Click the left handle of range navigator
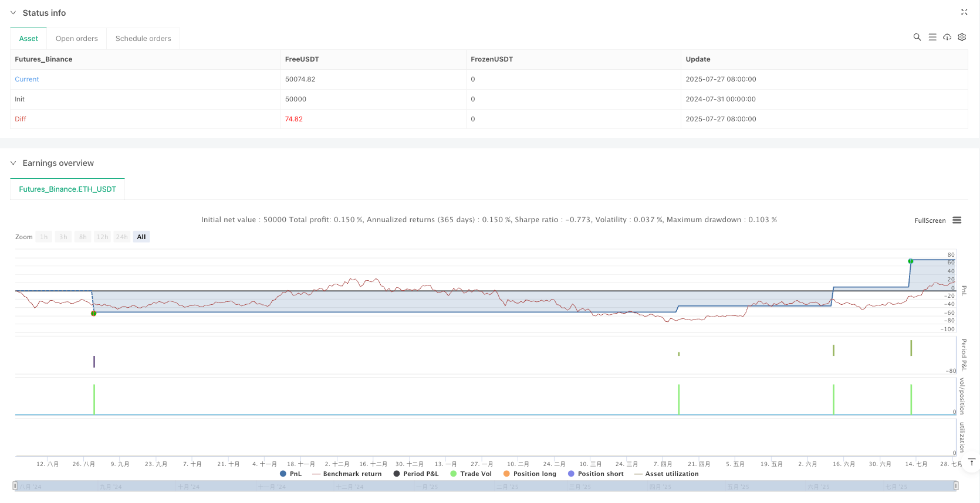This screenshot has width=980, height=503. pos(15,485)
